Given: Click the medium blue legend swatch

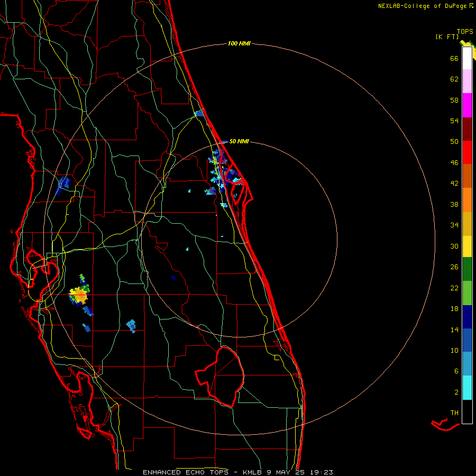Looking at the screenshot, I should 467,340.
